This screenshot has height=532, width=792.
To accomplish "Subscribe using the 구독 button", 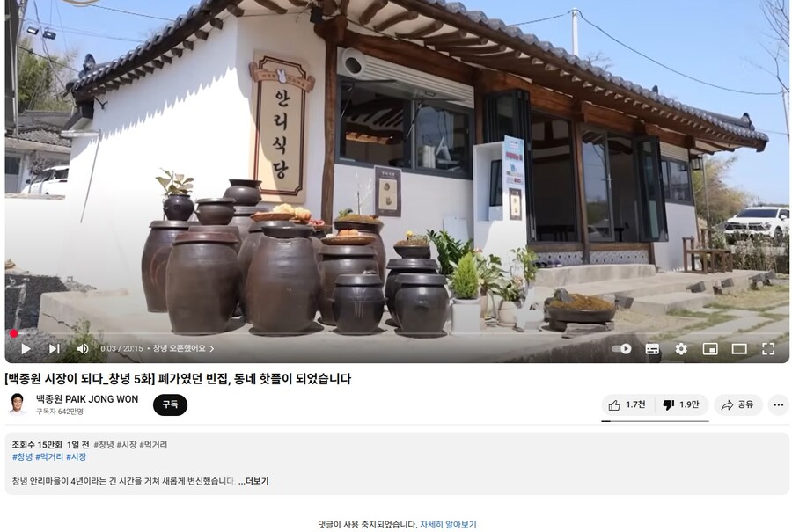I will click(170, 404).
